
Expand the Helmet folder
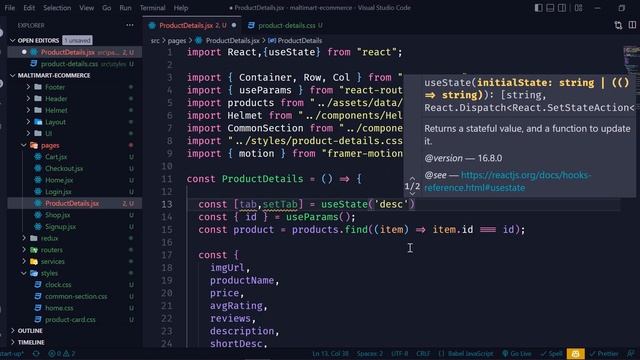[x=56, y=110]
